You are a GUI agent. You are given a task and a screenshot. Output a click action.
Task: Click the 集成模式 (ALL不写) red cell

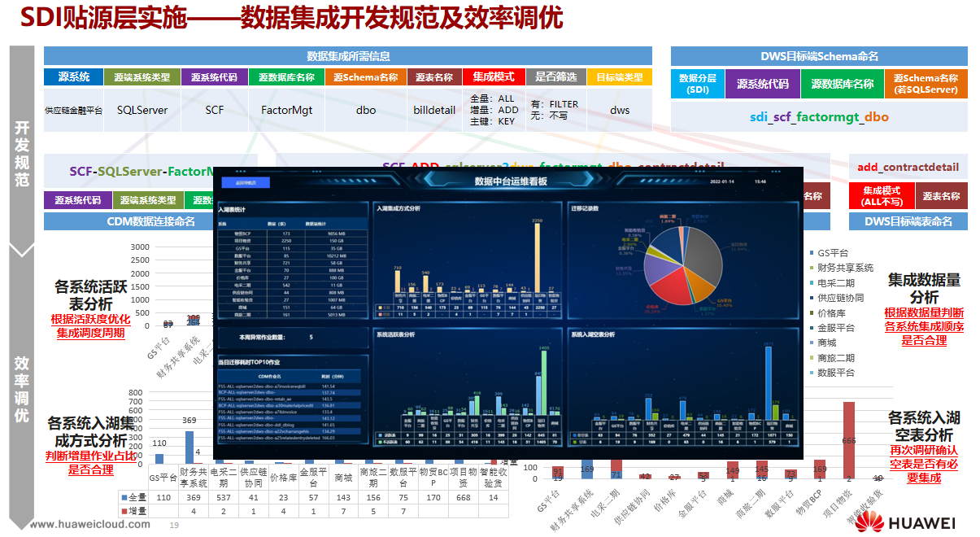coord(880,196)
